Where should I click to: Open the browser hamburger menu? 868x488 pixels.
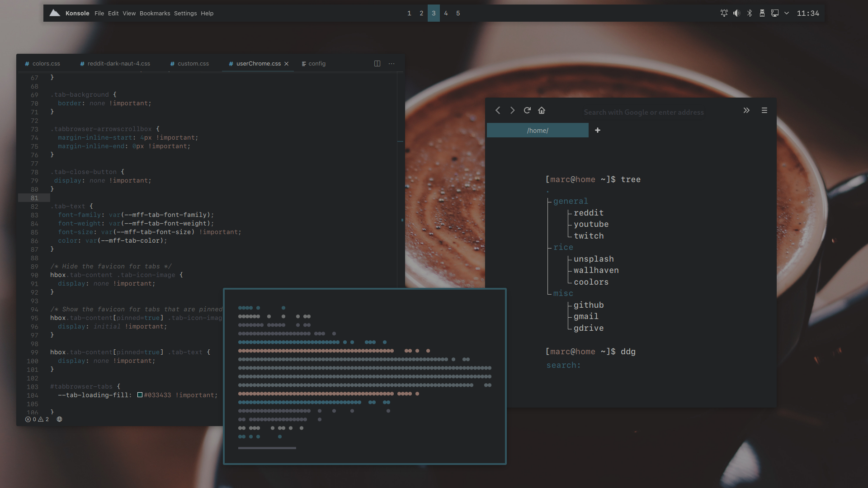click(x=764, y=110)
